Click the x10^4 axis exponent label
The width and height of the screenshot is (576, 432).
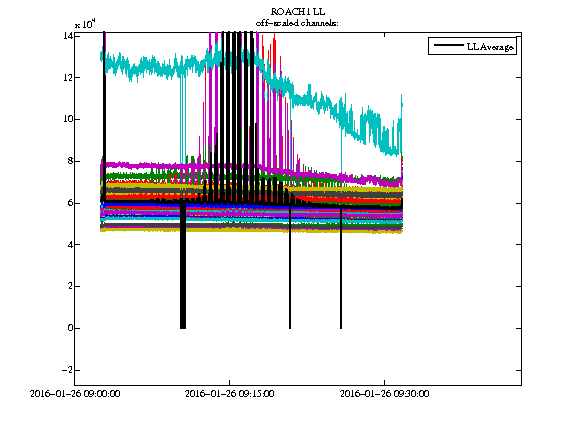point(85,24)
